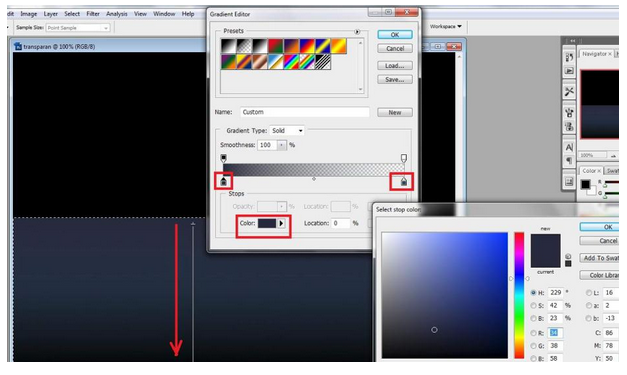The image size is (627, 375).
Task: Collapse the panel dock with double-arrow icon
Action: 573,41
